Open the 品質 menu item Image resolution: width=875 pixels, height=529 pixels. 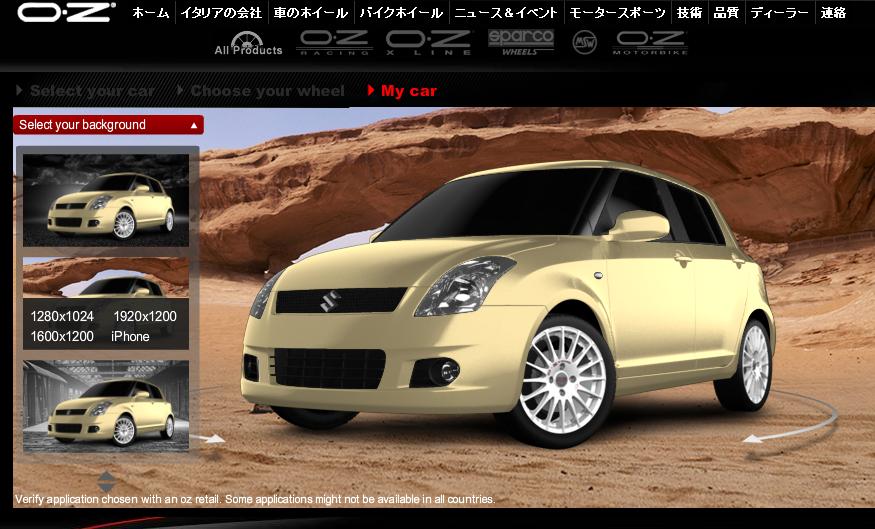coord(726,12)
